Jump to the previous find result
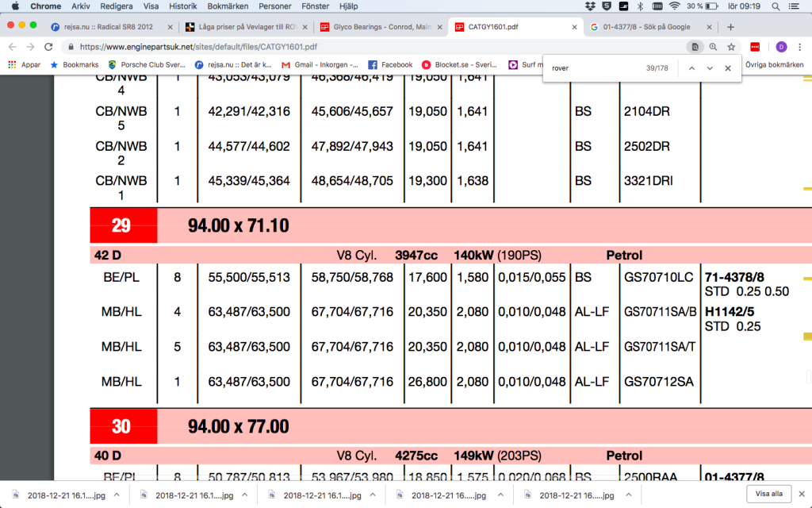812x508 pixels. (x=691, y=68)
